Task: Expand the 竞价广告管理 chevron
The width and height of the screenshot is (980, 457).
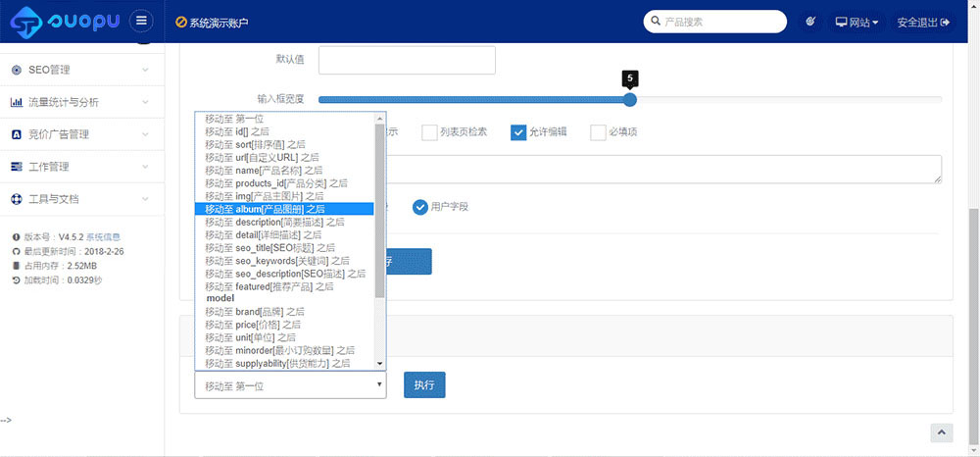Action: click(x=145, y=134)
